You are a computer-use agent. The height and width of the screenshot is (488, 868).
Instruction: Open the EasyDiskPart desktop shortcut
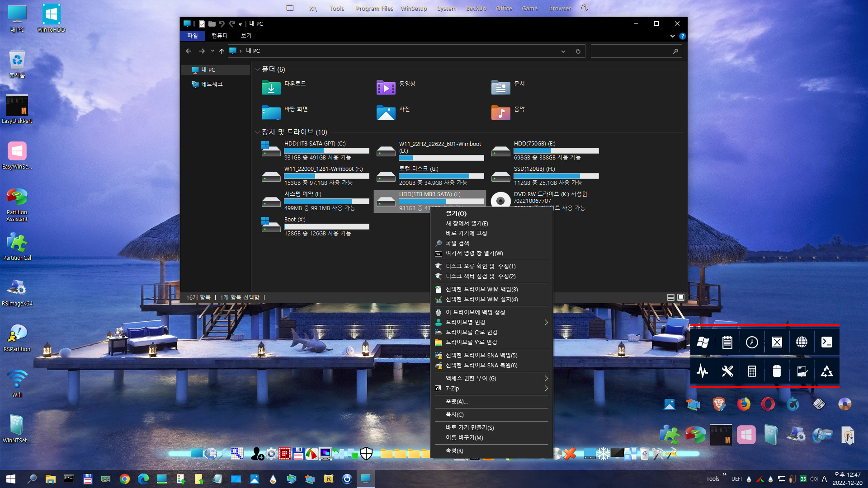coord(17,109)
